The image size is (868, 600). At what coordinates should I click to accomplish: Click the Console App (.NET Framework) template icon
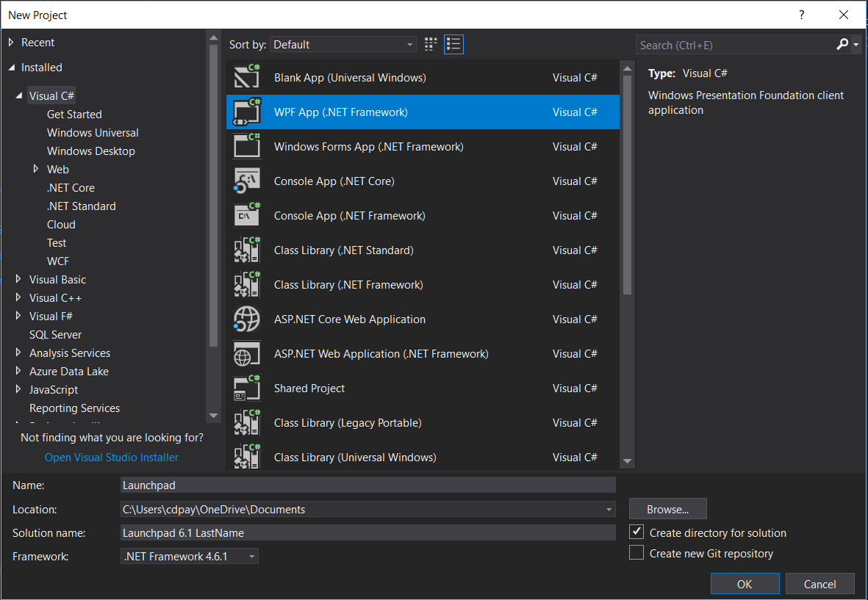click(x=247, y=215)
